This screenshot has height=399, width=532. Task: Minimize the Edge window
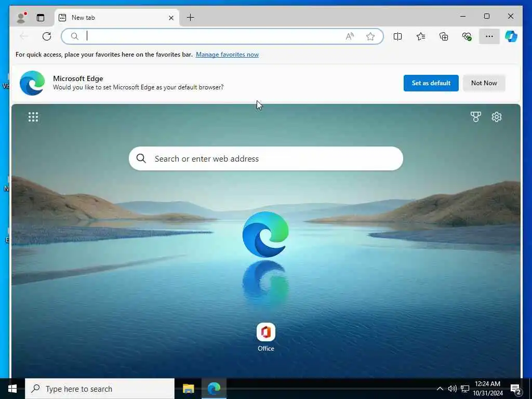462,16
